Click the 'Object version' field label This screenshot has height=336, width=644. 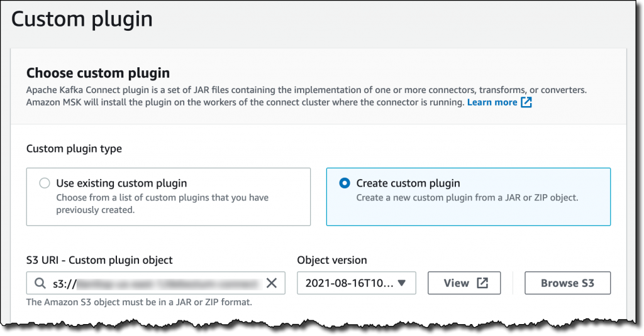coord(332,260)
